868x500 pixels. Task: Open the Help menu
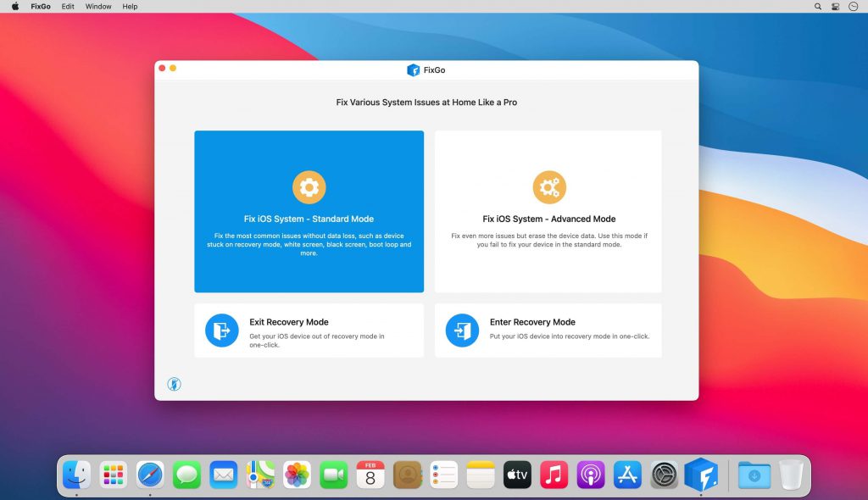(130, 6)
